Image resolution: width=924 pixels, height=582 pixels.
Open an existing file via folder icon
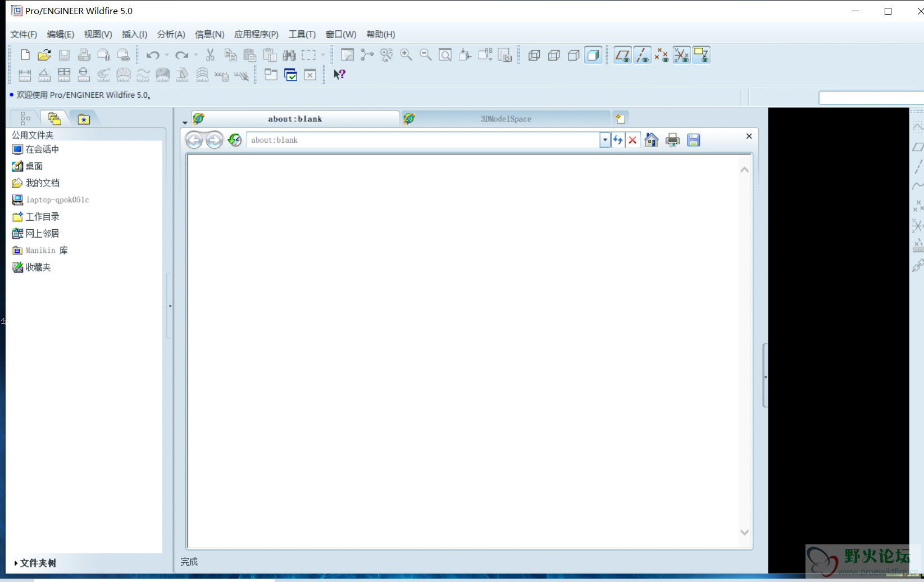(44, 55)
